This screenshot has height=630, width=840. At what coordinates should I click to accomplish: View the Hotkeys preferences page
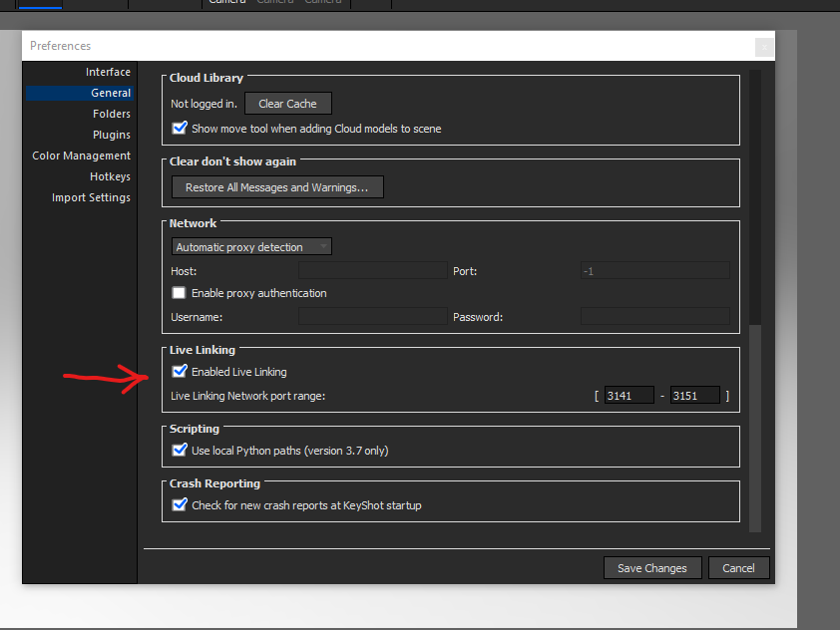pyautogui.click(x=110, y=176)
